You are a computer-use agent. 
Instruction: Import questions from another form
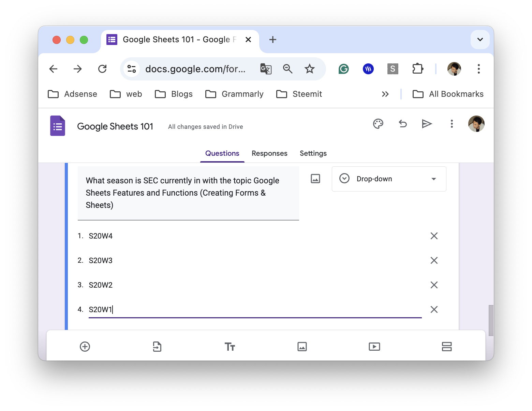click(157, 347)
